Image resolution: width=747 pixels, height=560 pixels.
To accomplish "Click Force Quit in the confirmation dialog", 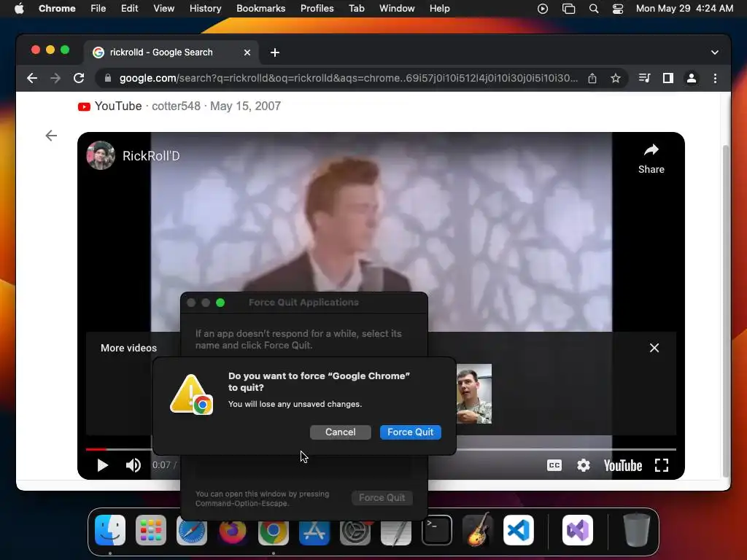I will pos(410,432).
